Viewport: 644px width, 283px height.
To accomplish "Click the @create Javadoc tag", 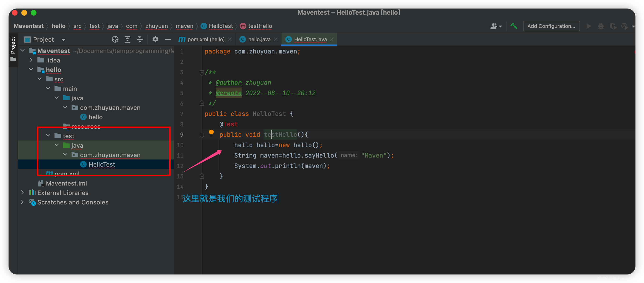I will point(228,93).
